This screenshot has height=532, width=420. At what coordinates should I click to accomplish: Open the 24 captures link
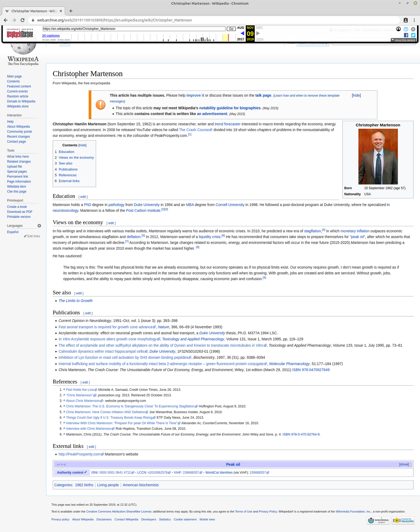(x=51, y=35)
